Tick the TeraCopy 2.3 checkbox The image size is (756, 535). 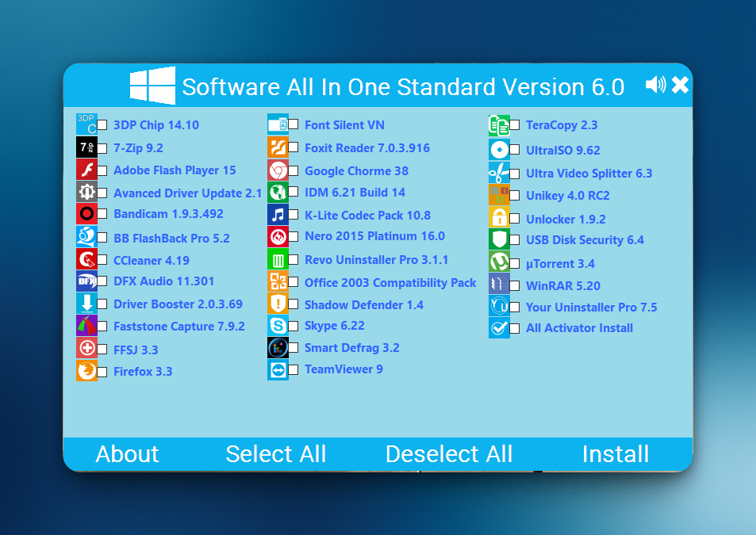click(x=515, y=125)
